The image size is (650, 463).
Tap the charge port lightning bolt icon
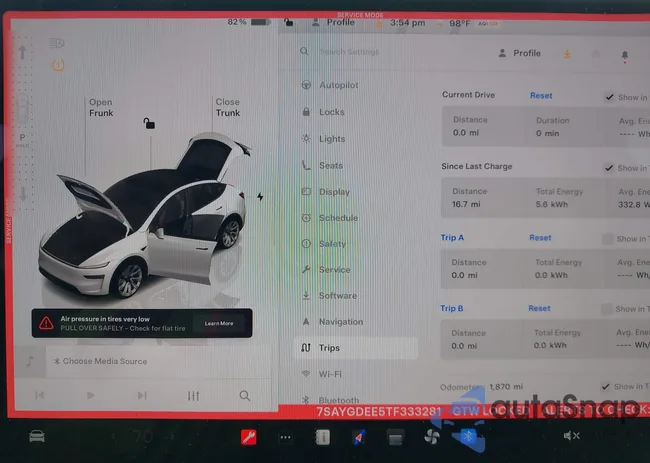coord(260,197)
